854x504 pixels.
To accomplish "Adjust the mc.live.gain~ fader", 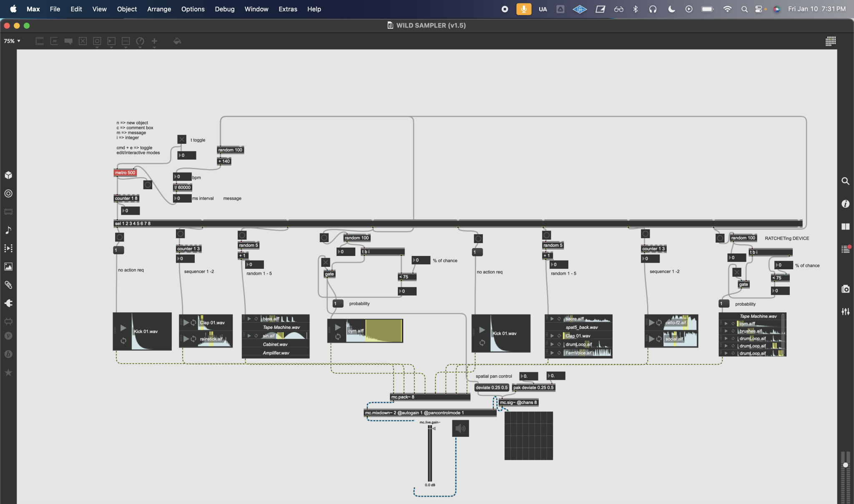I will (430, 453).
